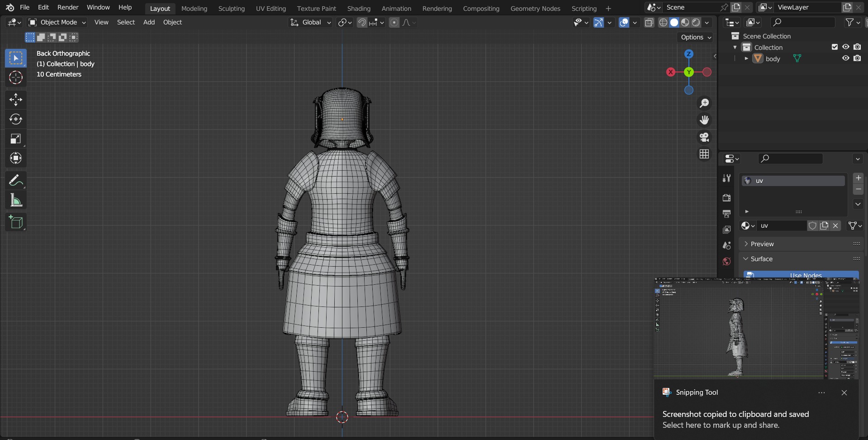Unlink the uv material with X icon
The image size is (868, 440).
835,225
